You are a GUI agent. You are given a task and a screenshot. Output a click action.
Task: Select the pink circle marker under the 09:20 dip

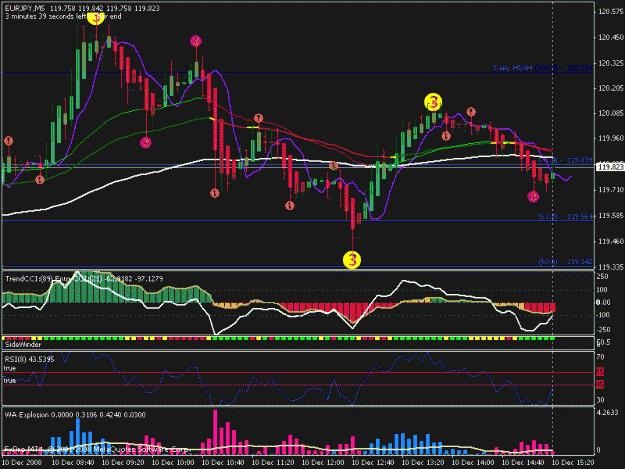tap(146, 142)
